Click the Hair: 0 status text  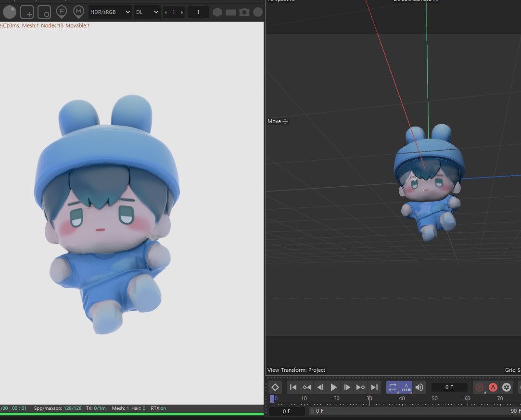pos(138,408)
